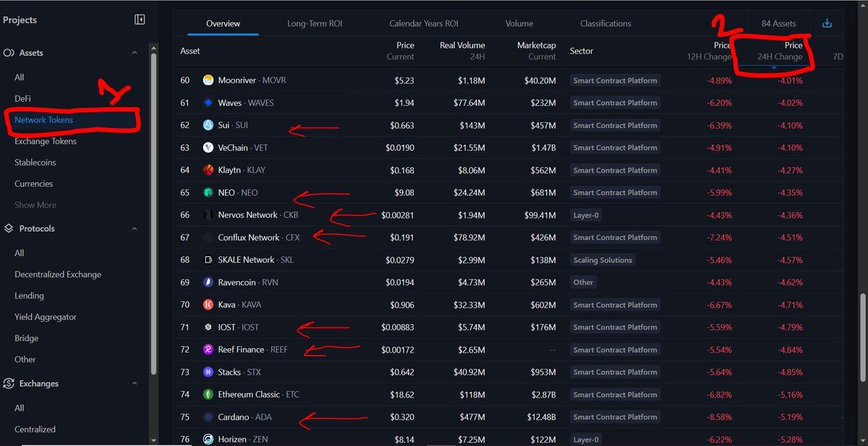This screenshot has width=868, height=446.
Task: Open All under Exchanges section
Action: point(20,408)
